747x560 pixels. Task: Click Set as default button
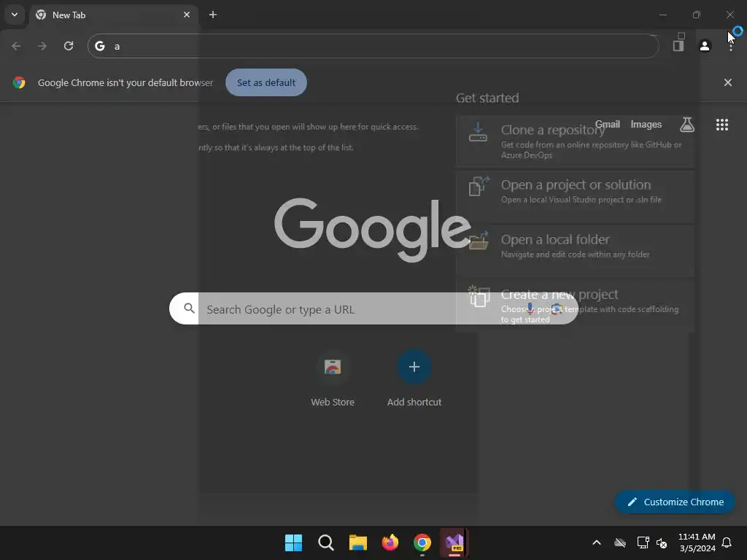(x=266, y=82)
